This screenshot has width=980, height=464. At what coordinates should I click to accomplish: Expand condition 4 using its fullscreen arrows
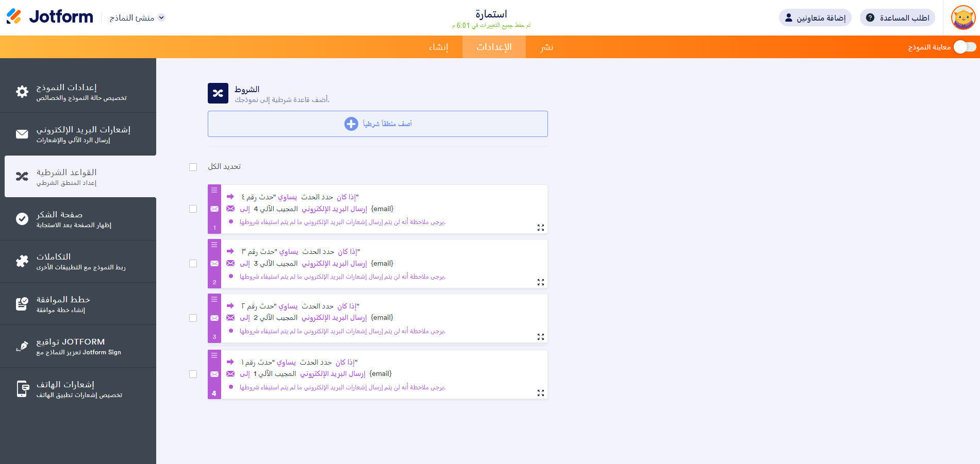541,392
